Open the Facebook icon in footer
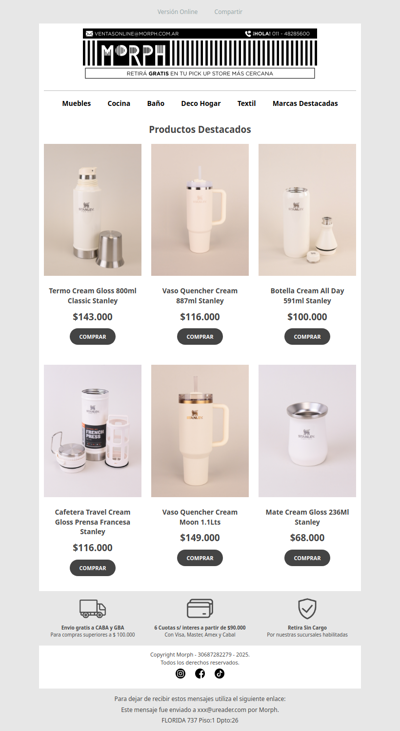The height and width of the screenshot is (731, 400). point(200,673)
